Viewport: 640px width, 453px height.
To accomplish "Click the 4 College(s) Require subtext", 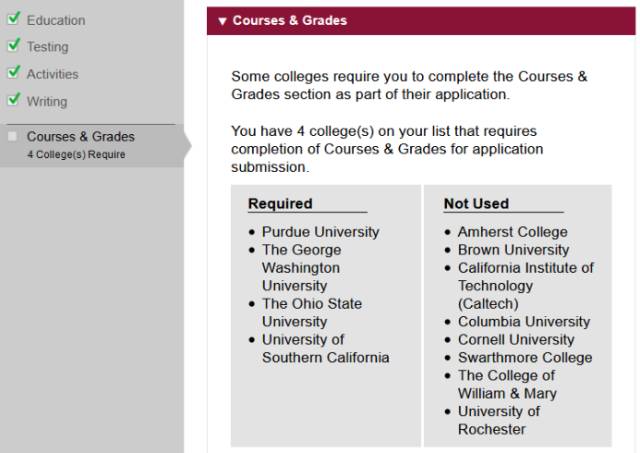I will click(x=76, y=155).
